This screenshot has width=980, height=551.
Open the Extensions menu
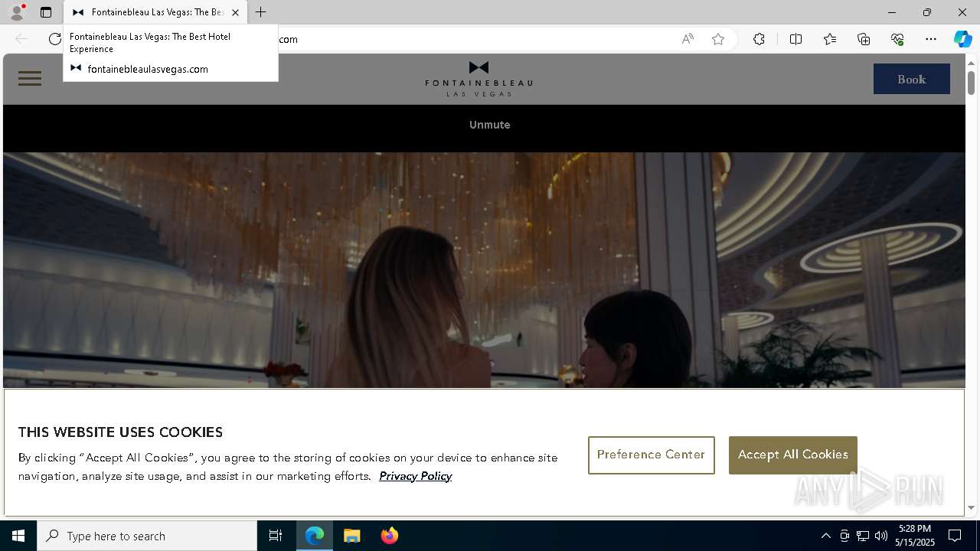(759, 39)
